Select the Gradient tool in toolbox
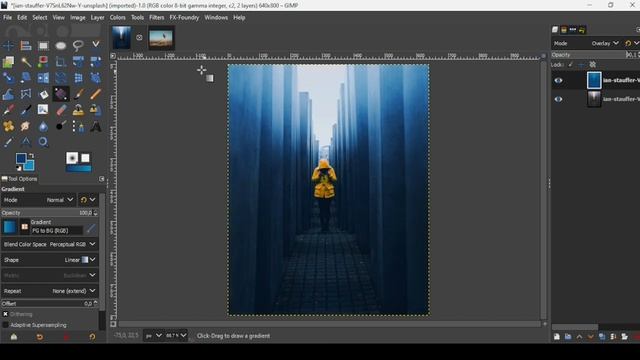 tap(61, 94)
